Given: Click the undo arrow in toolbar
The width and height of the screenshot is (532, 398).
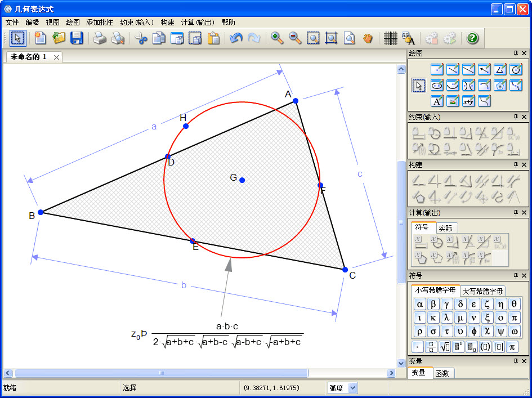Looking at the screenshot, I should point(235,38).
